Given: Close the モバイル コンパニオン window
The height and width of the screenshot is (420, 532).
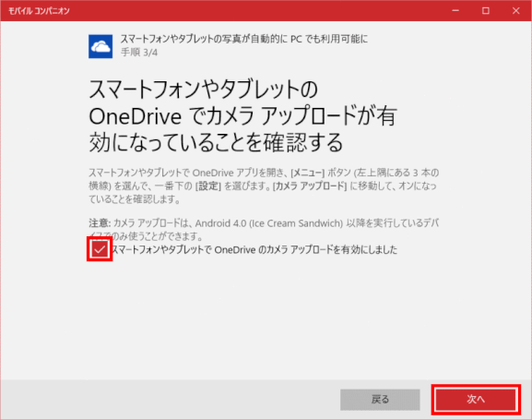Looking at the screenshot, I should tap(515, 10).
